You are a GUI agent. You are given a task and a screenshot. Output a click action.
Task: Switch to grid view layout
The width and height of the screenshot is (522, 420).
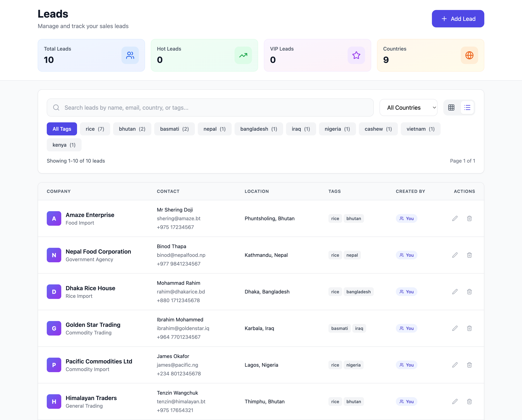tap(451, 107)
